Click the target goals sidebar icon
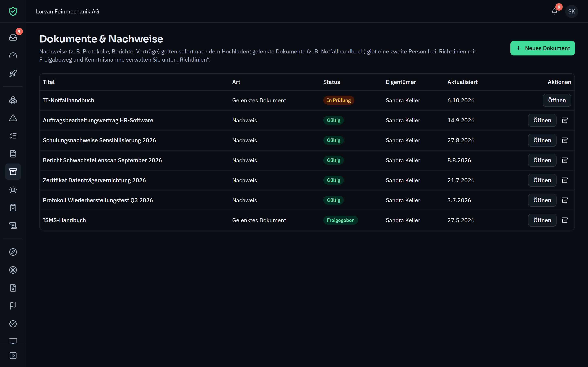This screenshot has width=588, height=367. pyautogui.click(x=13, y=270)
